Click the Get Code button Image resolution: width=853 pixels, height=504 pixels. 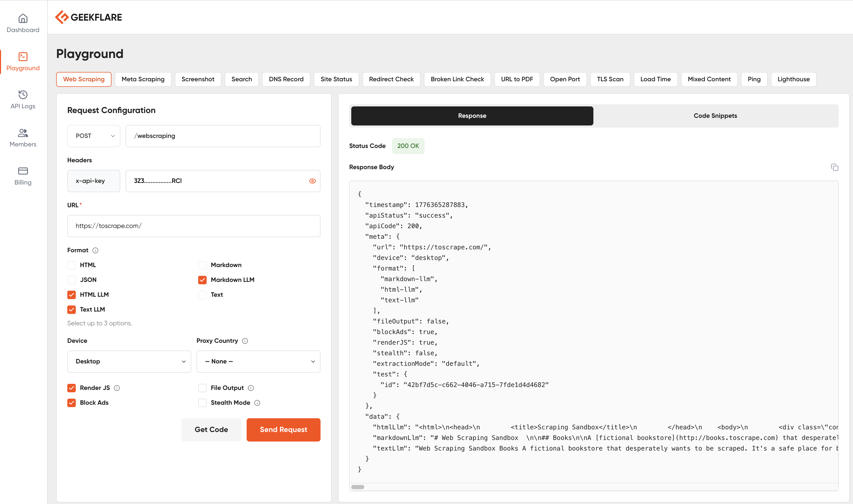(x=211, y=430)
